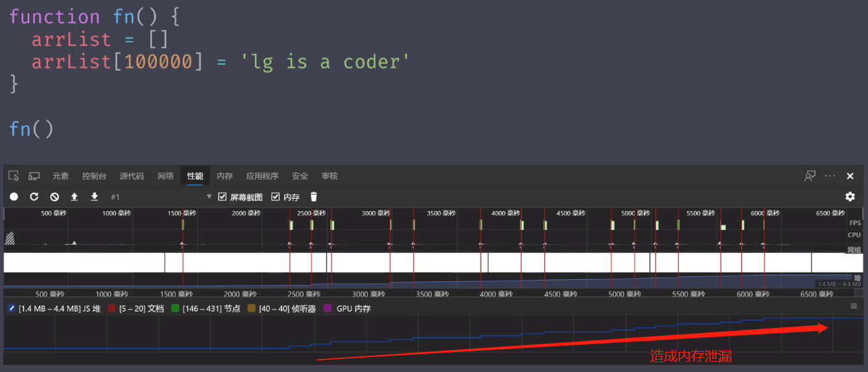Click the 100000 index in the code
Viewport: 868px width, 372px height.
[x=158, y=62]
